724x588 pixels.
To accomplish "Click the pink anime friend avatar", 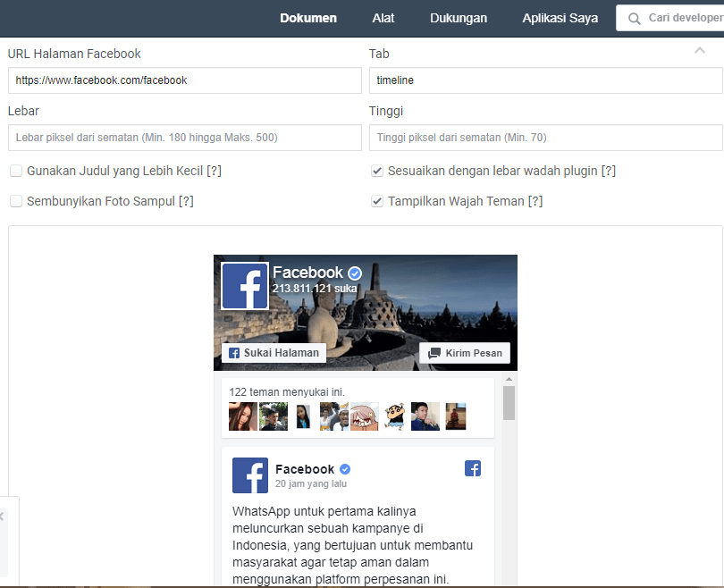I will point(365,416).
